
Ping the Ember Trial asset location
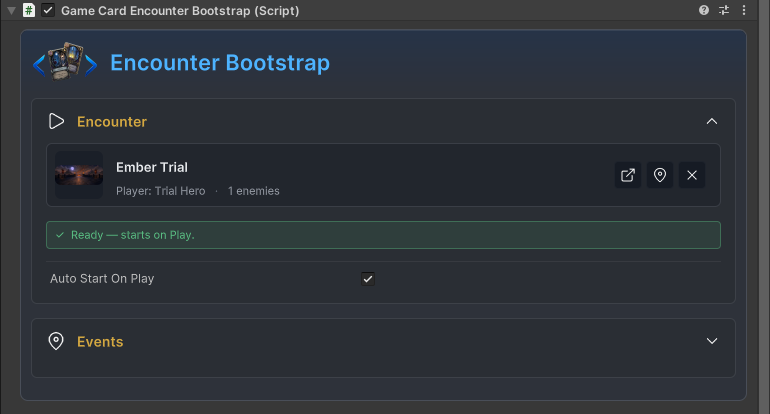tap(660, 175)
